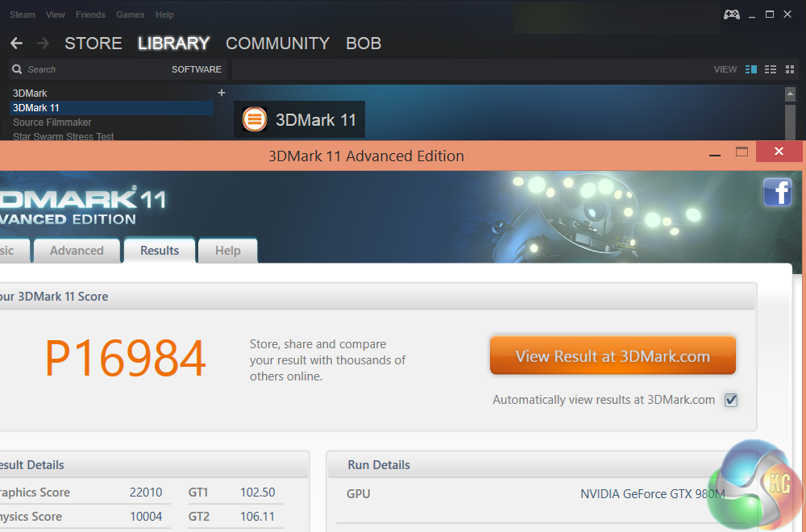Switch Steam library to list view
This screenshot has height=532, width=806.
[x=771, y=69]
